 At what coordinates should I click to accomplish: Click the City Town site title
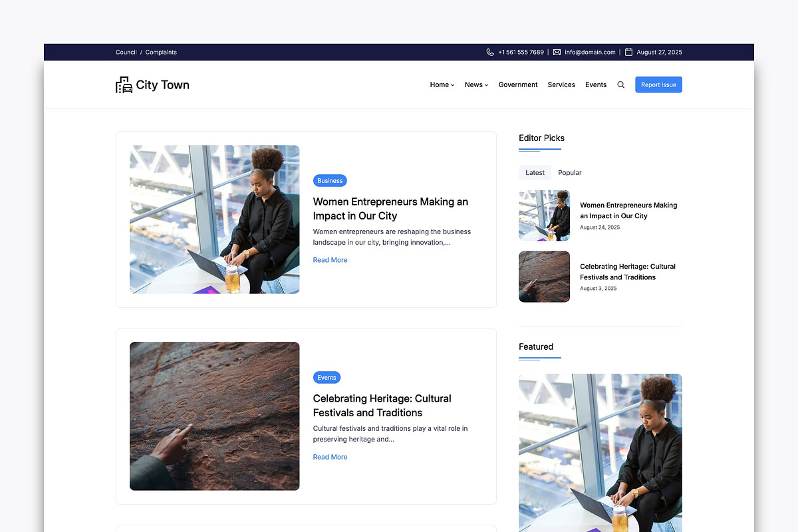tap(163, 85)
